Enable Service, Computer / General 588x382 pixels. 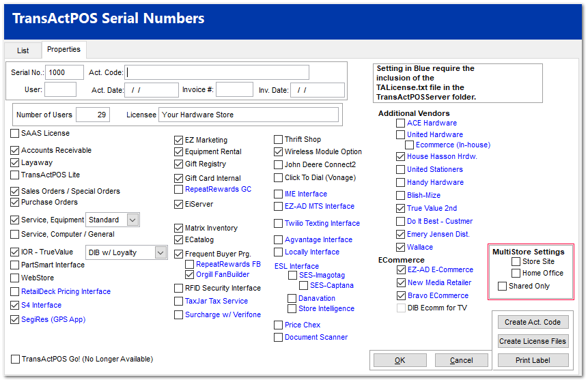pos(14,234)
